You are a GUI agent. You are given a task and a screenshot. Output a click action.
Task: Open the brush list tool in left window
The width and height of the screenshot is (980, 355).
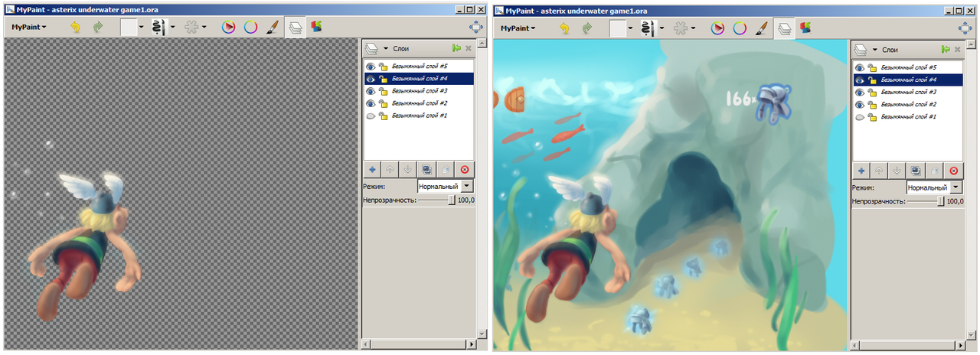click(273, 28)
